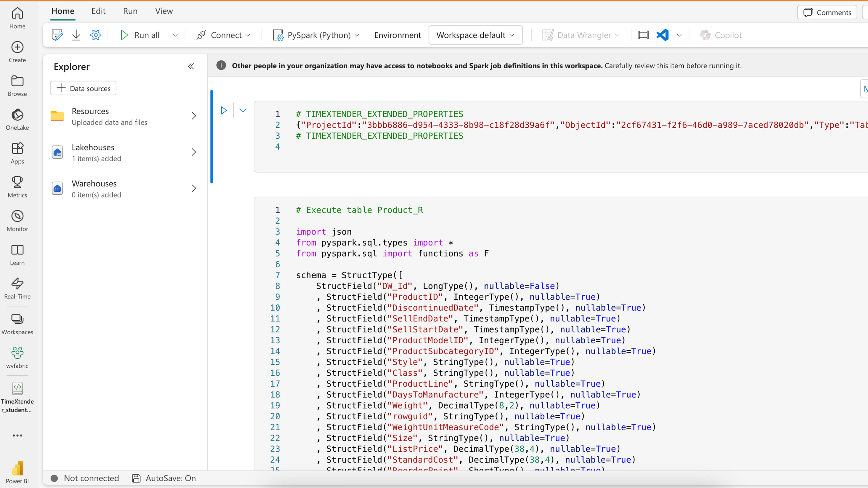
Task: Open the Workspace default environment dropdown
Action: (475, 35)
